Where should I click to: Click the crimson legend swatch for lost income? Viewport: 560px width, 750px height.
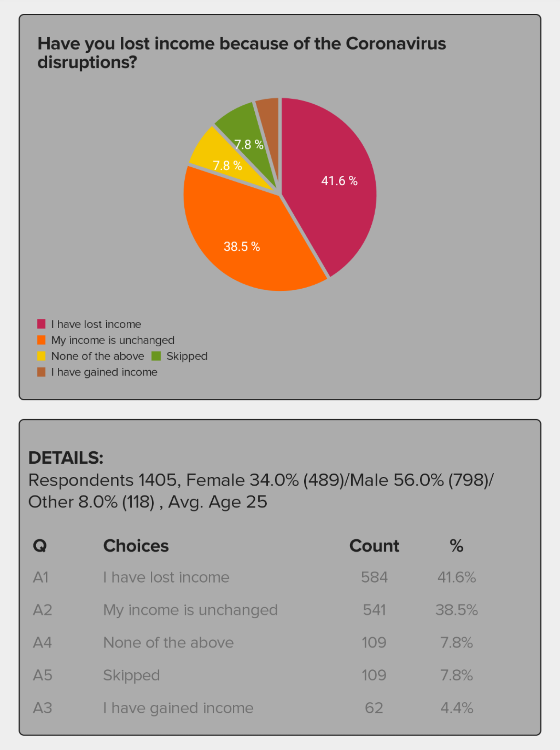(41, 324)
